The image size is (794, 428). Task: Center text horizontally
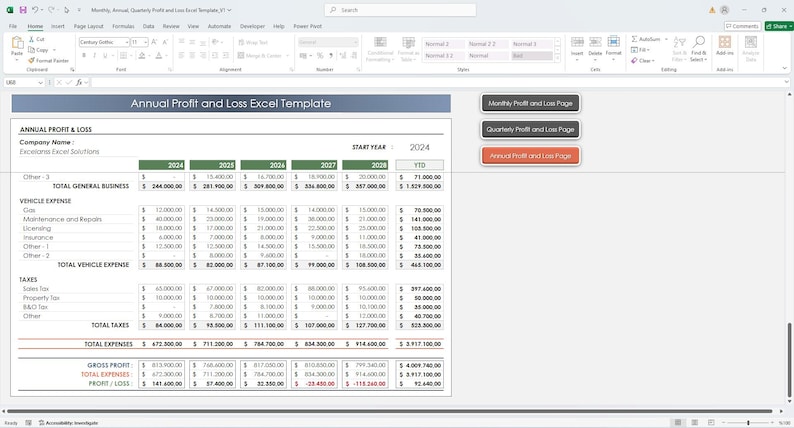tap(192, 55)
